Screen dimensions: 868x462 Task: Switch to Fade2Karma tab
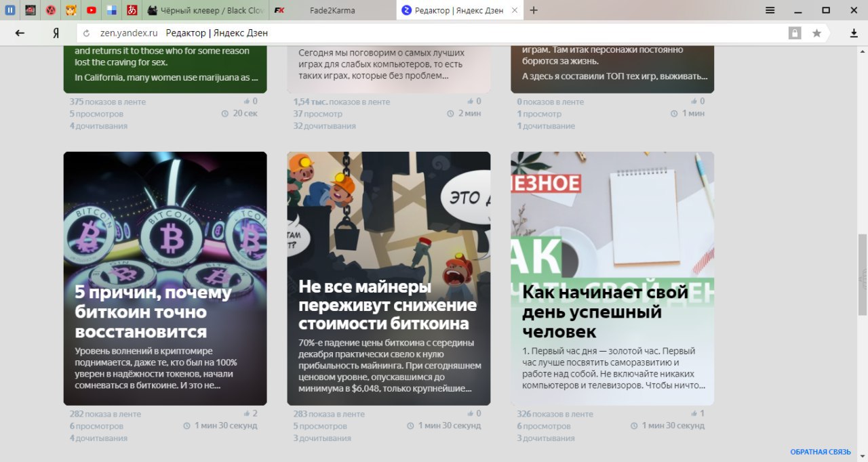tap(332, 10)
